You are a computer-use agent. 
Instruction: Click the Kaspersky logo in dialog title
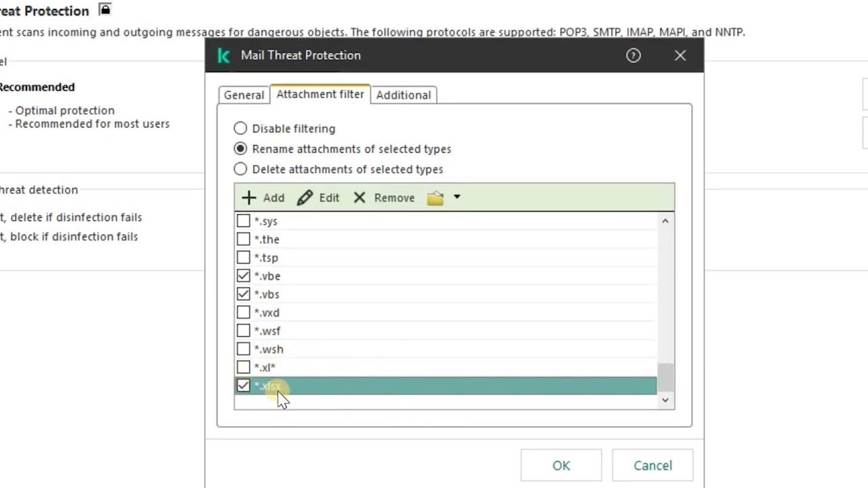(x=224, y=56)
